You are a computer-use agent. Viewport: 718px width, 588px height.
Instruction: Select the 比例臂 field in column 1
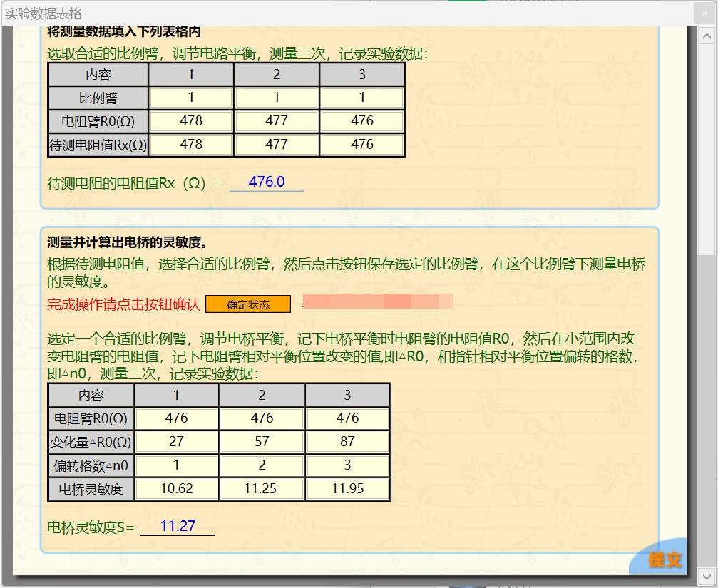point(191,98)
